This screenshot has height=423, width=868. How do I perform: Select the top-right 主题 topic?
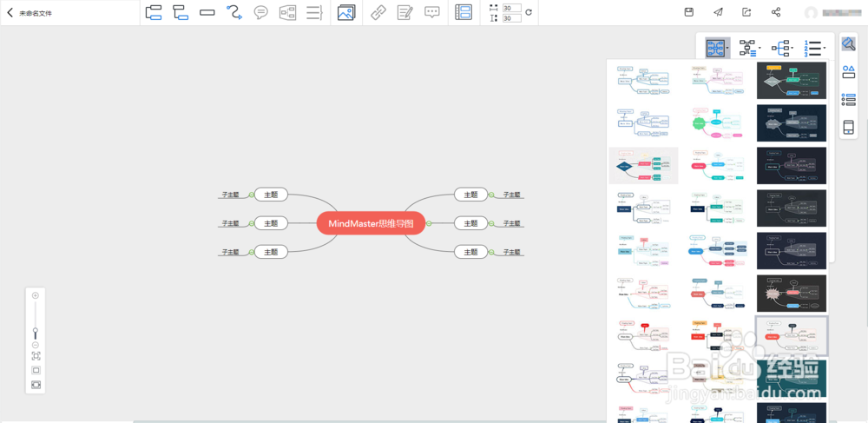point(470,195)
